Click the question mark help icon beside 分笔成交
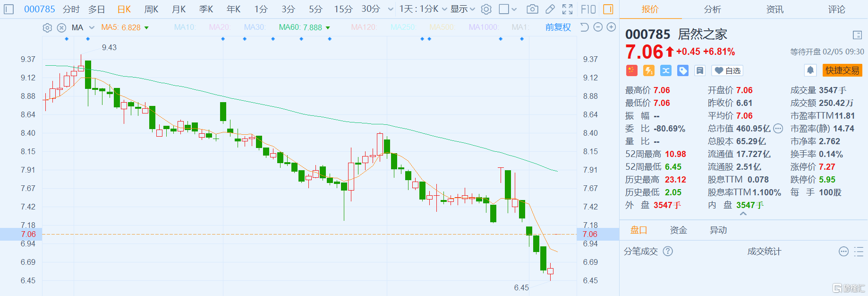868x296 pixels. point(668,251)
